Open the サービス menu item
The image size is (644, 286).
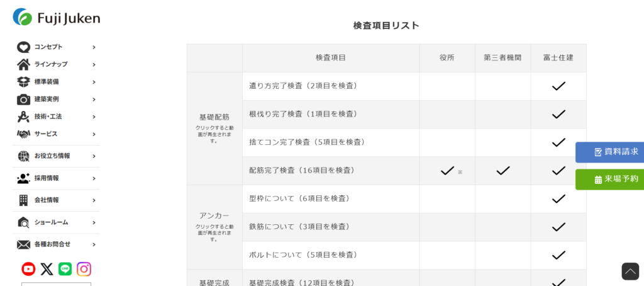click(x=46, y=134)
